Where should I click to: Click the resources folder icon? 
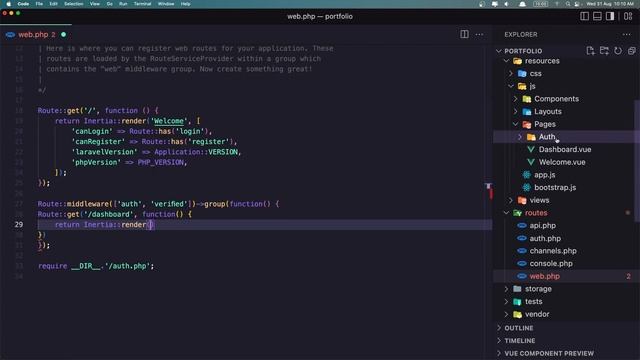tap(518, 61)
